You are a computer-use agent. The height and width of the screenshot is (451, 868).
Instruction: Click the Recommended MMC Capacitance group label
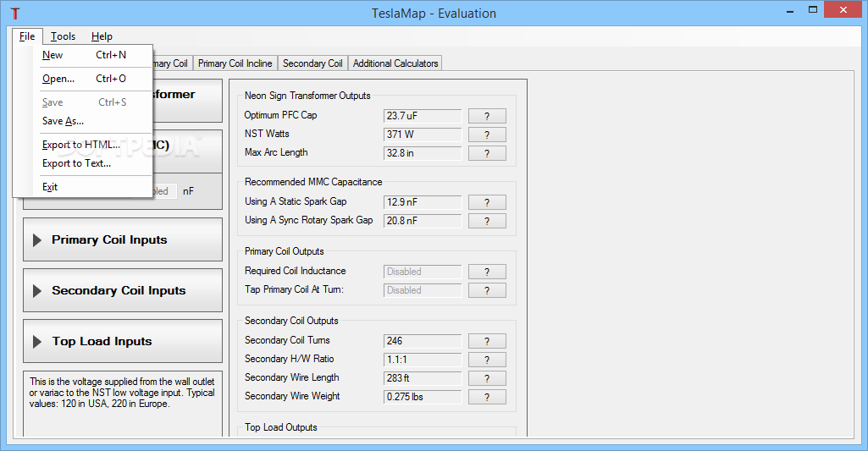tap(313, 182)
